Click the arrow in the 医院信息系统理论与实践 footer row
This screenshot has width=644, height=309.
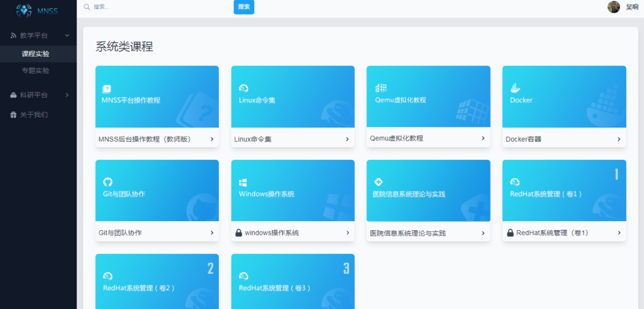(483, 233)
